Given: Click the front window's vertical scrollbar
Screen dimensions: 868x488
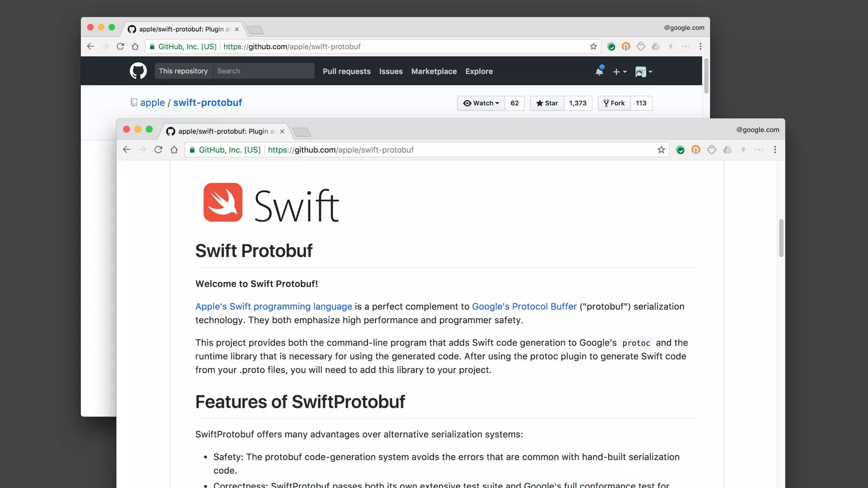Looking at the screenshot, I should point(781,238).
